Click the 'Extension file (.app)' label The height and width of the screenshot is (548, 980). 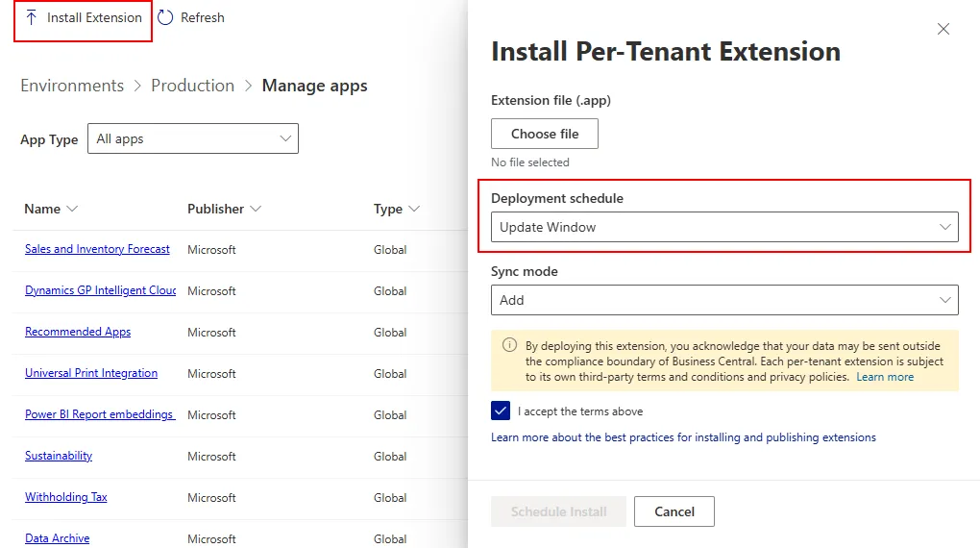point(551,100)
